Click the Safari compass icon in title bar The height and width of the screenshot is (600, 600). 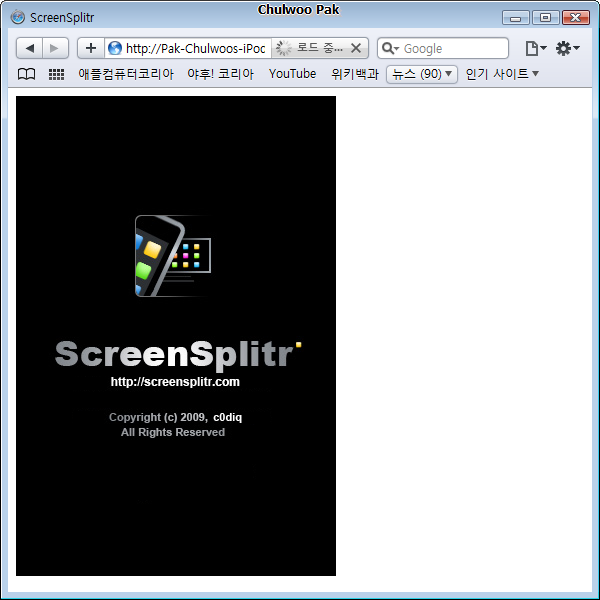coord(18,17)
